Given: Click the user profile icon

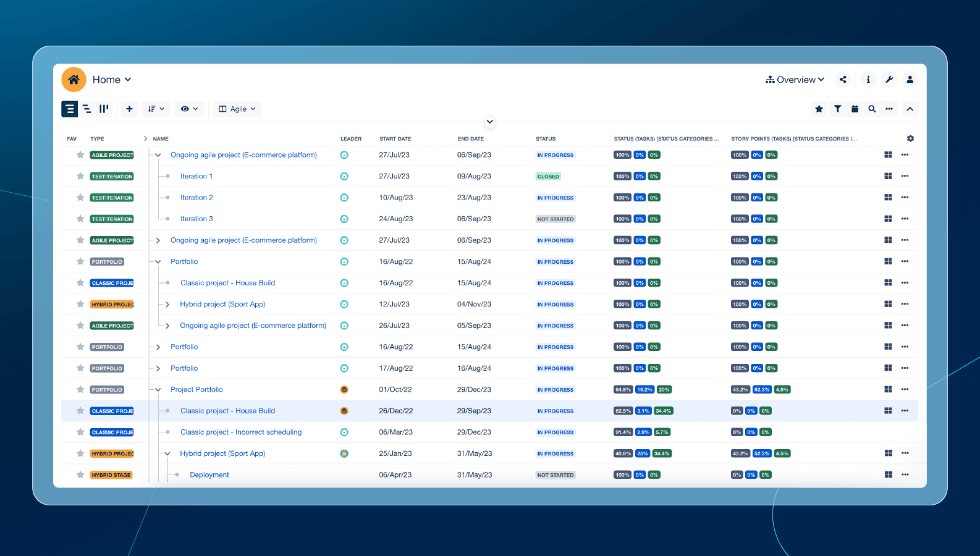Looking at the screenshot, I should coord(910,80).
